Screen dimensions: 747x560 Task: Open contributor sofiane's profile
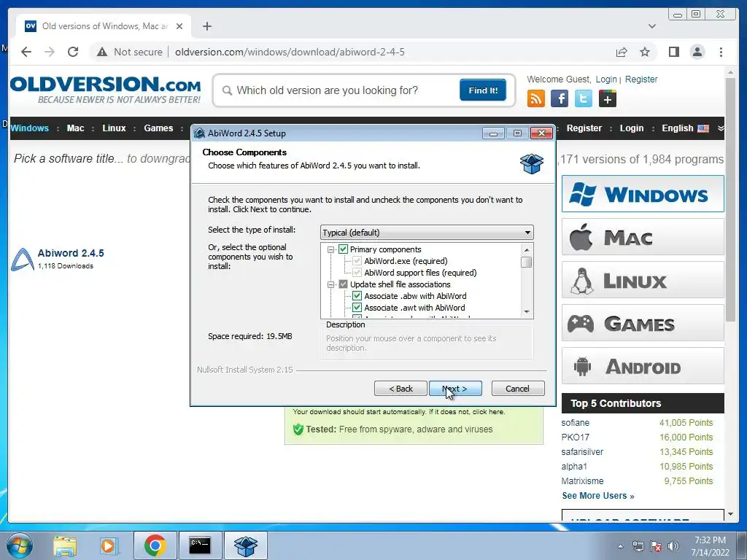tap(575, 423)
